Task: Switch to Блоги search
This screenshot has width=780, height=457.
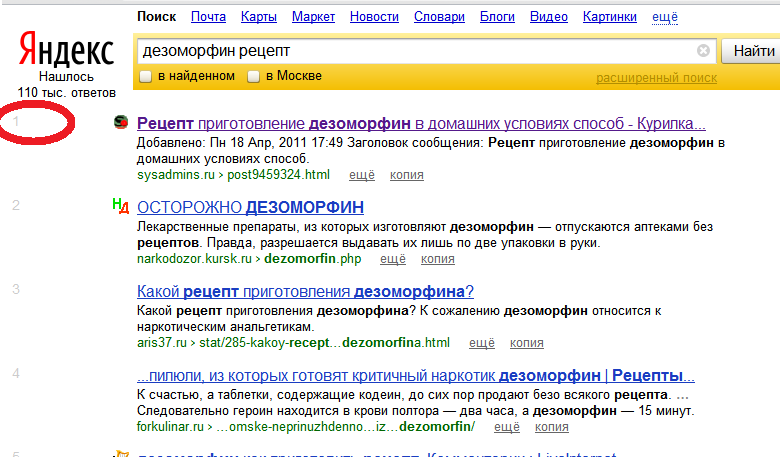Action: coord(497,17)
